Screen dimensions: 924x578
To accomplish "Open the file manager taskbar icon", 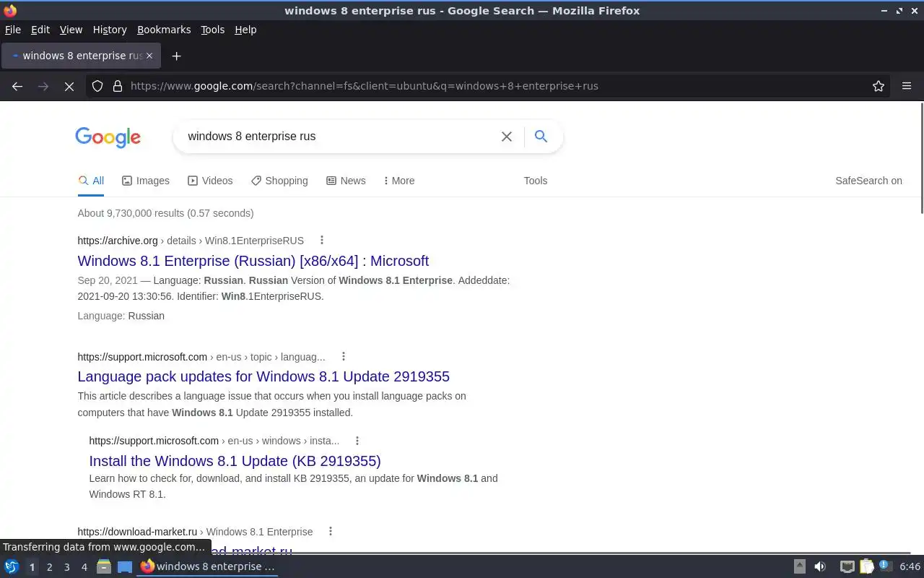I will [104, 566].
